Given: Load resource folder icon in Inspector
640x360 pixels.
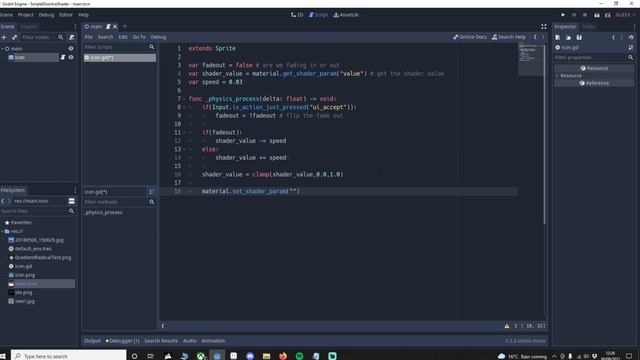Looking at the screenshot, I should pyautogui.click(x=569, y=37).
